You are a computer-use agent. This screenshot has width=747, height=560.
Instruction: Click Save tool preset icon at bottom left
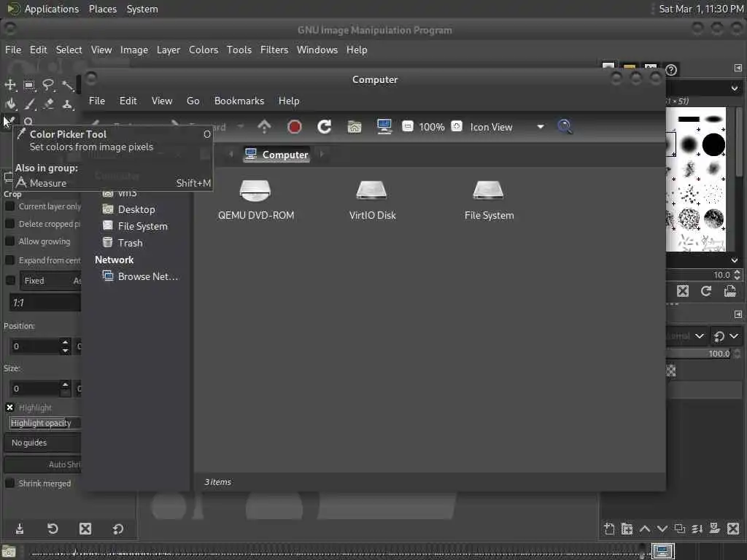pos(20,529)
